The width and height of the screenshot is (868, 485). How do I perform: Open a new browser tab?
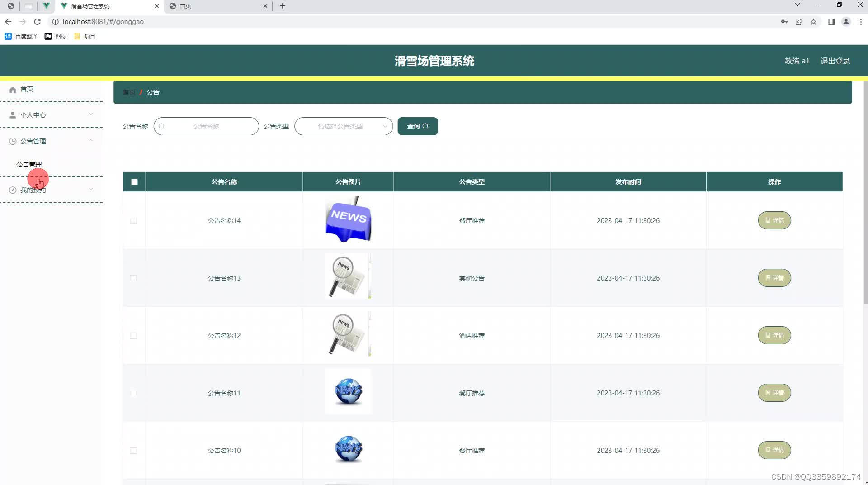tap(283, 6)
